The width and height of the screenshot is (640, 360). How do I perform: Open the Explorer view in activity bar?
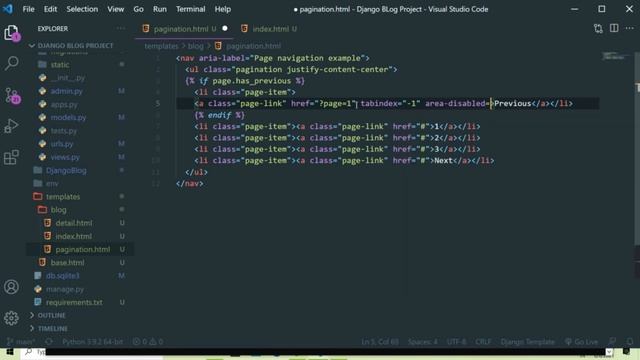[x=11, y=33]
